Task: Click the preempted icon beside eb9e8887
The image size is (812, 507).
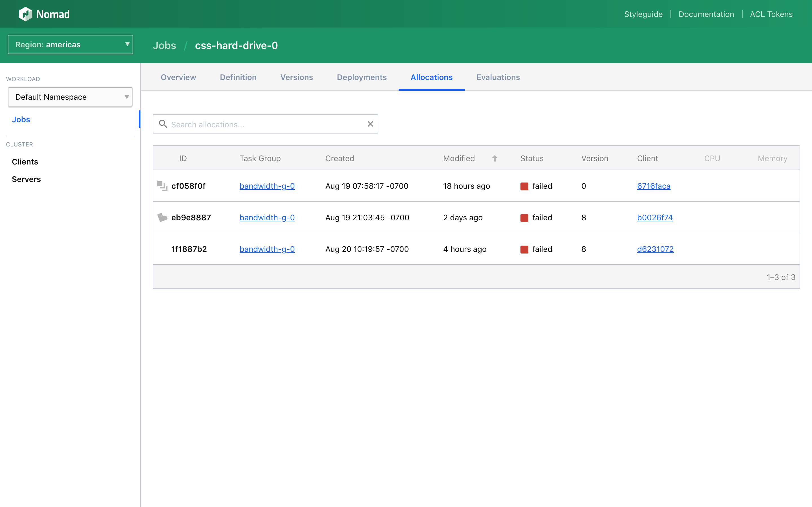Action: [162, 217]
